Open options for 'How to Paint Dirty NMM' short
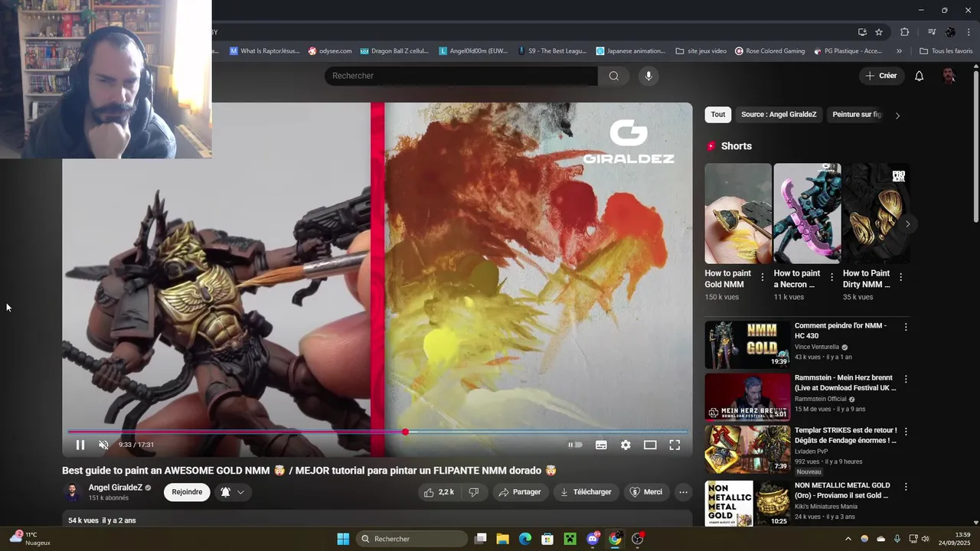 900,277
